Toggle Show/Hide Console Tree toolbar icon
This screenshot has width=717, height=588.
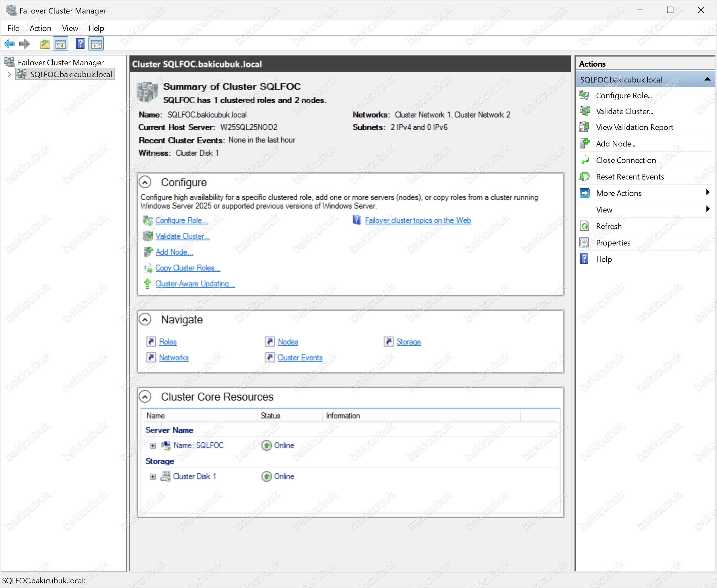tap(61, 44)
